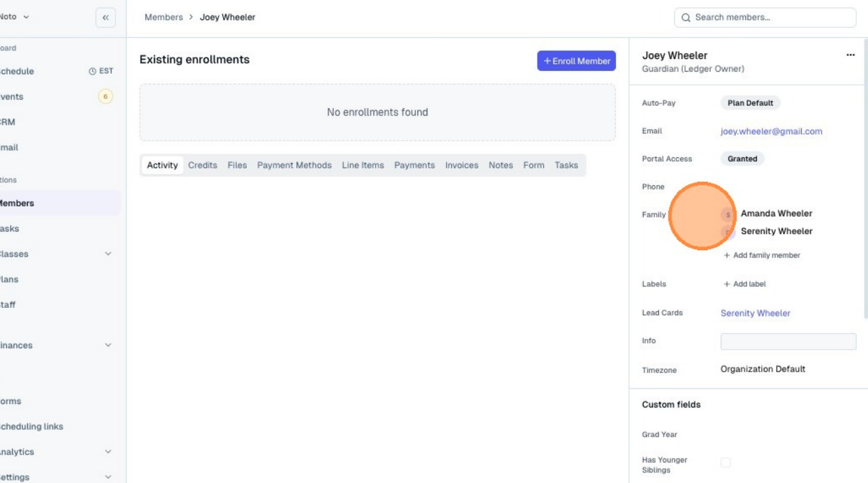This screenshot has width=868, height=483.
Task: Open Amanda Wheeler family member
Action: [776, 214]
